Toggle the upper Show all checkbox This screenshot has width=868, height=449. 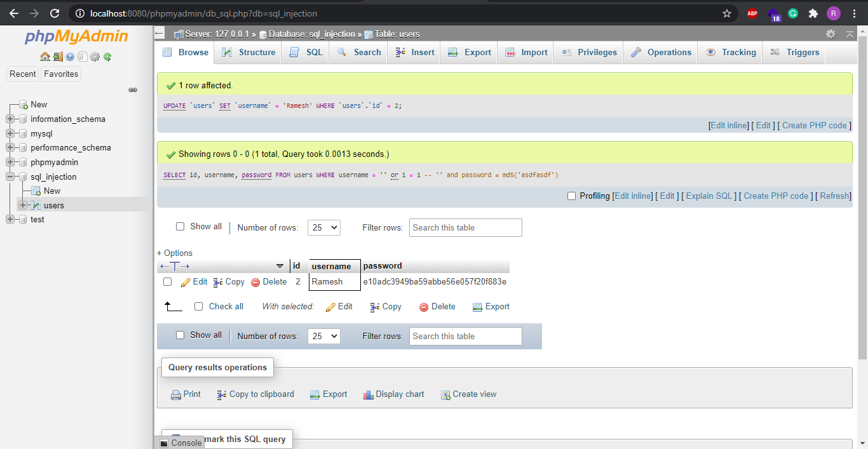pos(180,227)
